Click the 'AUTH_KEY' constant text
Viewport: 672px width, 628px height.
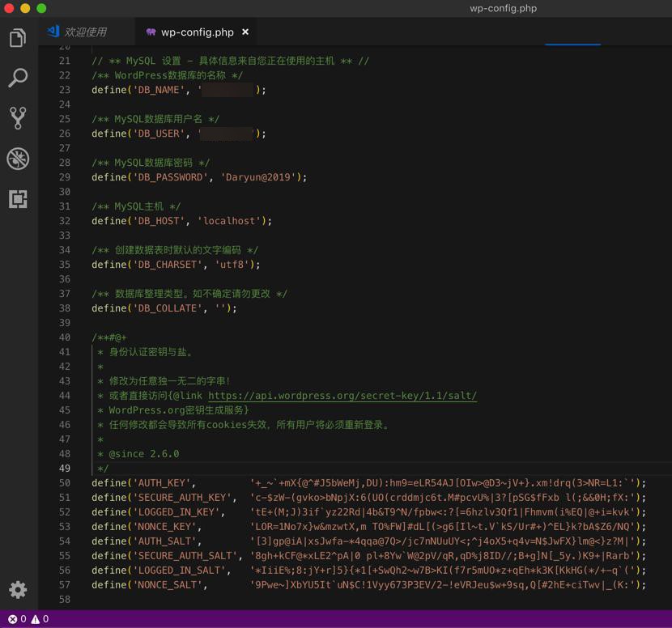point(162,483)
